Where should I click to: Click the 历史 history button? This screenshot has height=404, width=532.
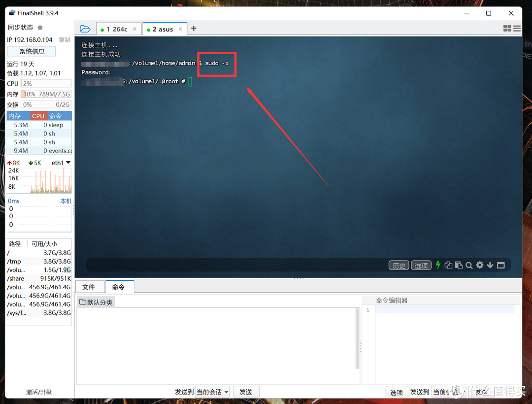click(x=399, y=265)
